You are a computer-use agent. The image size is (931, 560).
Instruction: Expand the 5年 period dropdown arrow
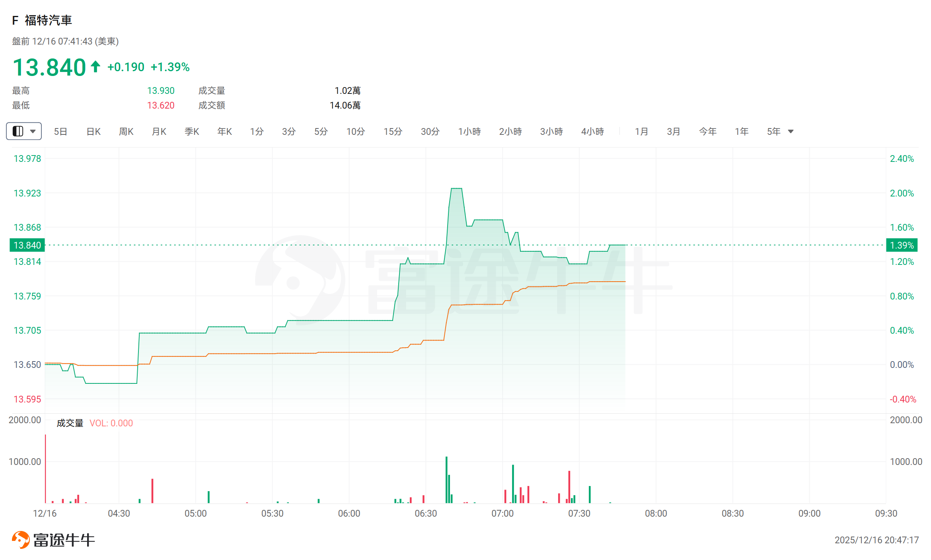pyautogui.click(x=791, y=131)
